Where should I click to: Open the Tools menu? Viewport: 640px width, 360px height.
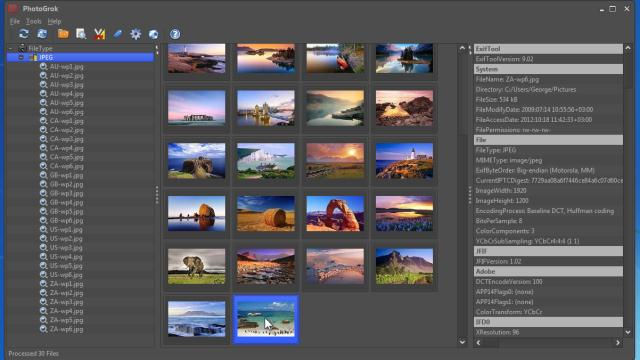tap(33, 21)
